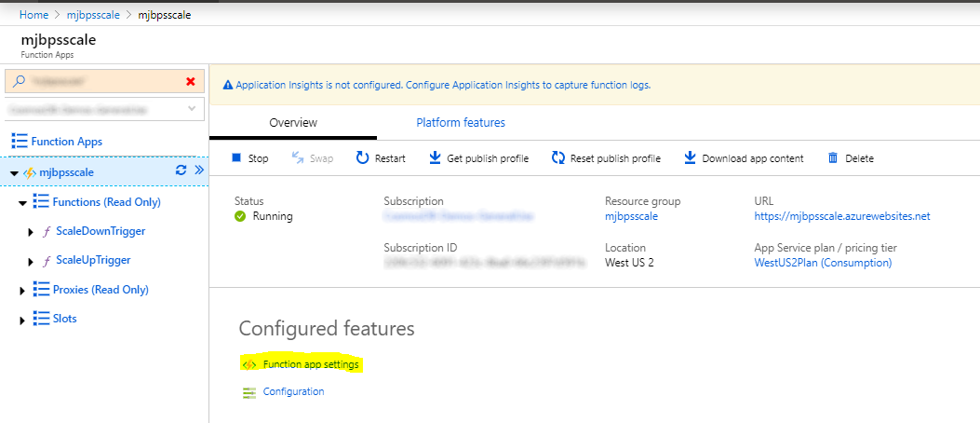Screen dimensions: 980x423
Task: Click the Configuration sliders icon
Action: [249, 392]
